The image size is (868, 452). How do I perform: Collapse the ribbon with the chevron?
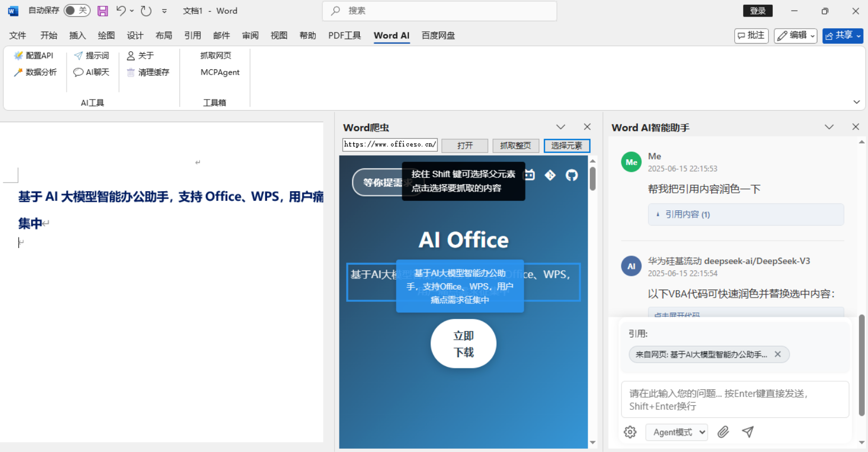[856, 102]
